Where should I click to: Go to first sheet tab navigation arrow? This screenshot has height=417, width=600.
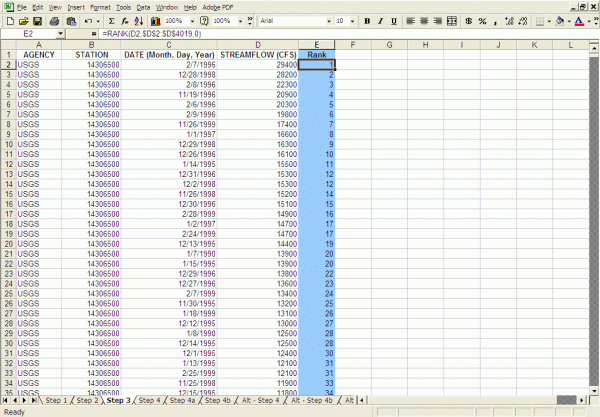pos(5,400)
